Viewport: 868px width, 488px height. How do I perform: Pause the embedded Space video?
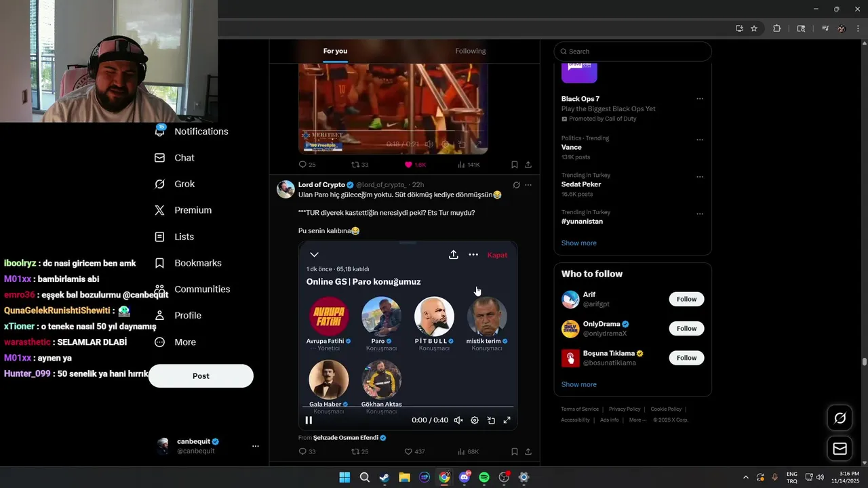point(309,420)
